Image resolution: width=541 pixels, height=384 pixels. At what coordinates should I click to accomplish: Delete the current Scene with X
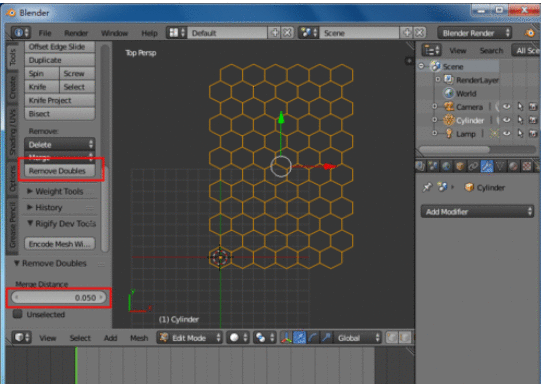pos(419,33)
